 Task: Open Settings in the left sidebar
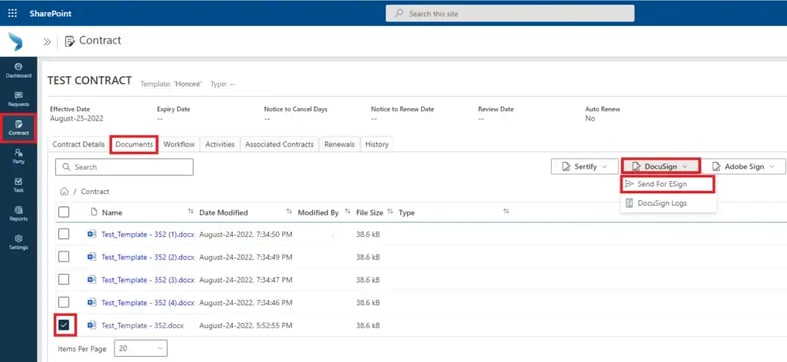[19, 242]
